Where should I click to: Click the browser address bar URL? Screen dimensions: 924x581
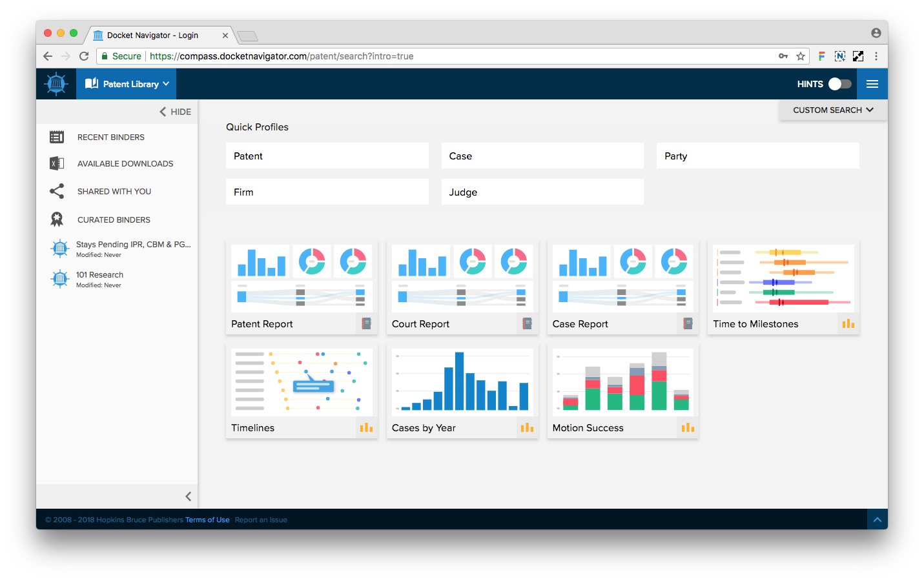[x=282, y=56]
